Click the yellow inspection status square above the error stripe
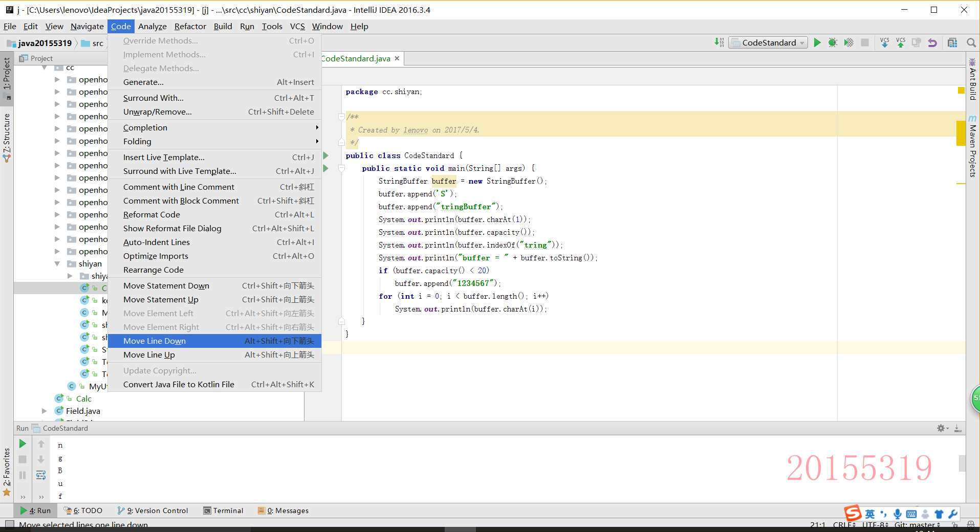980x532 pixels. pos(961,90)
